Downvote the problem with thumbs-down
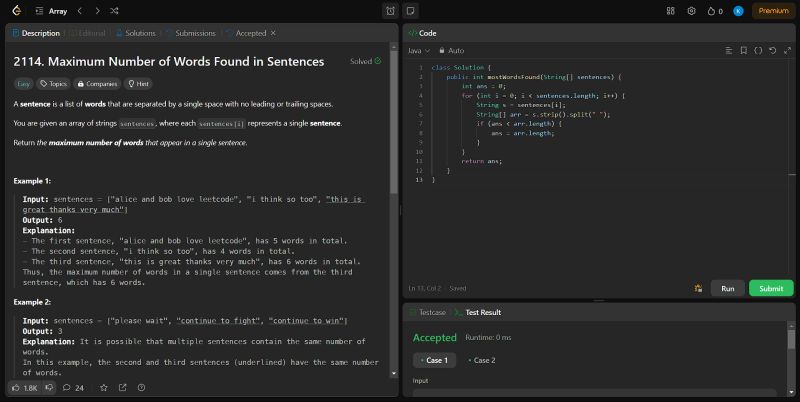The image size is (800, 402). coord(48,387)
